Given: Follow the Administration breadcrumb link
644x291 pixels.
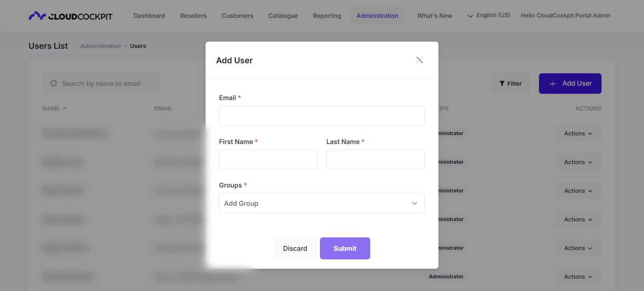Looking at the screenshot, I should pyautogui.click(x=101, y=46).
